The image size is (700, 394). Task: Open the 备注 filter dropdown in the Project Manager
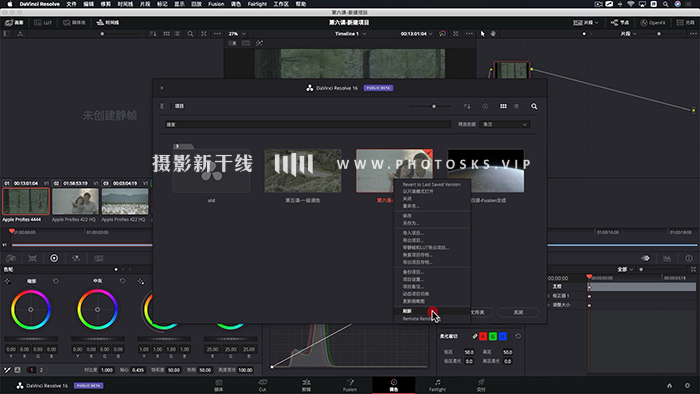point(505,124)
